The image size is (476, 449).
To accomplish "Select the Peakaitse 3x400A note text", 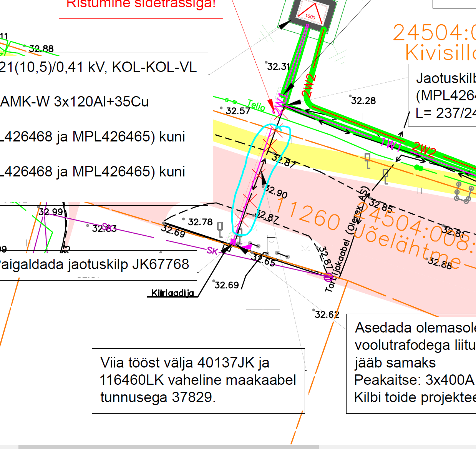I will click(x=414, y=380).
